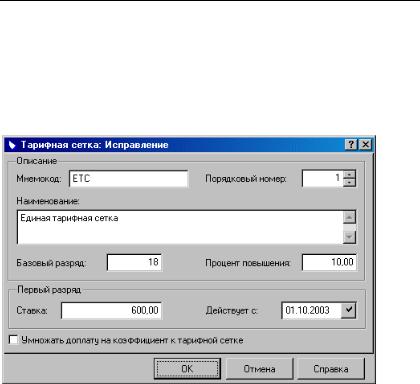Open the Действует с date dropdown

349,310
